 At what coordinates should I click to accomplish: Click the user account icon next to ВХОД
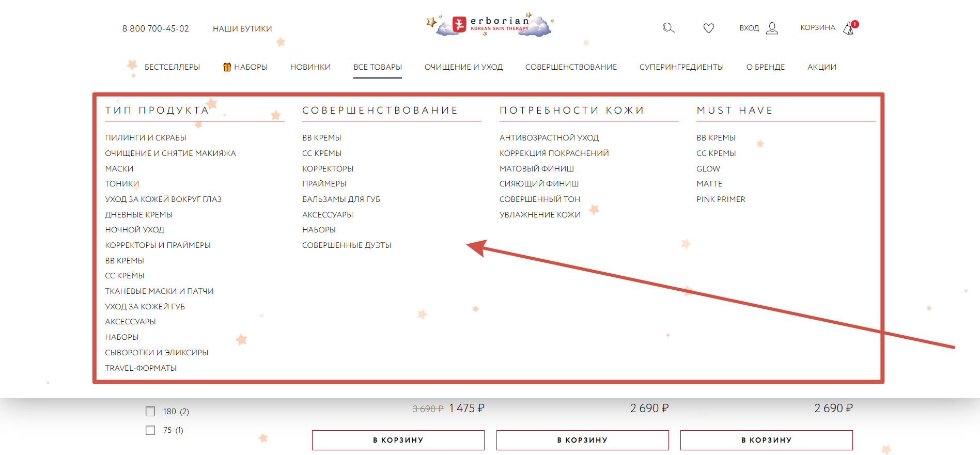pos(772,28)
